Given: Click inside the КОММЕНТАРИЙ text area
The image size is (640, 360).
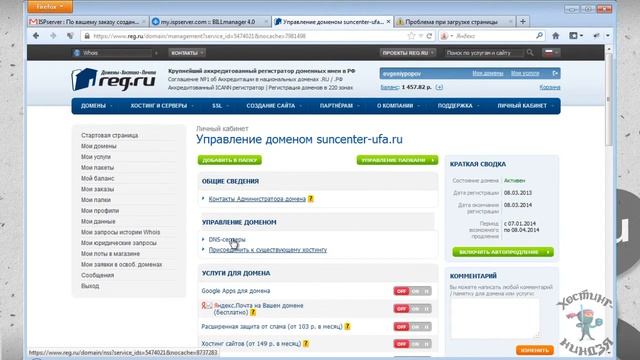Looking at the screenshot, I should pyautogui.click(x=495, y=319).
